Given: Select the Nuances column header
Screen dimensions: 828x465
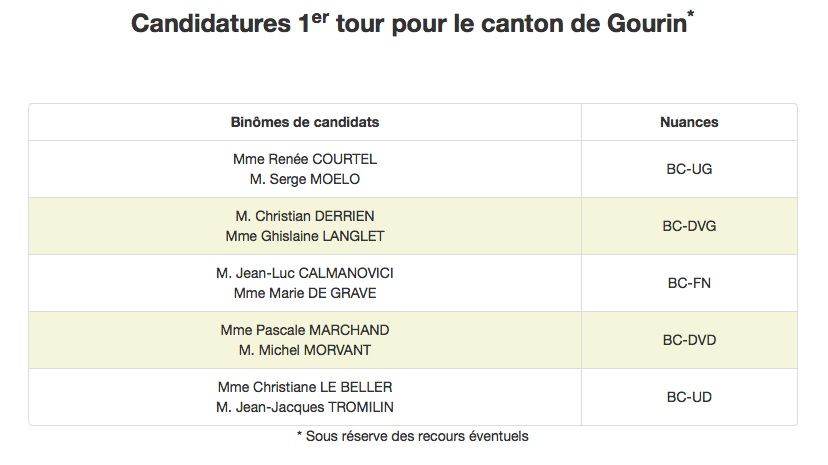Looking at the screenshot, I should click(689, 122).
